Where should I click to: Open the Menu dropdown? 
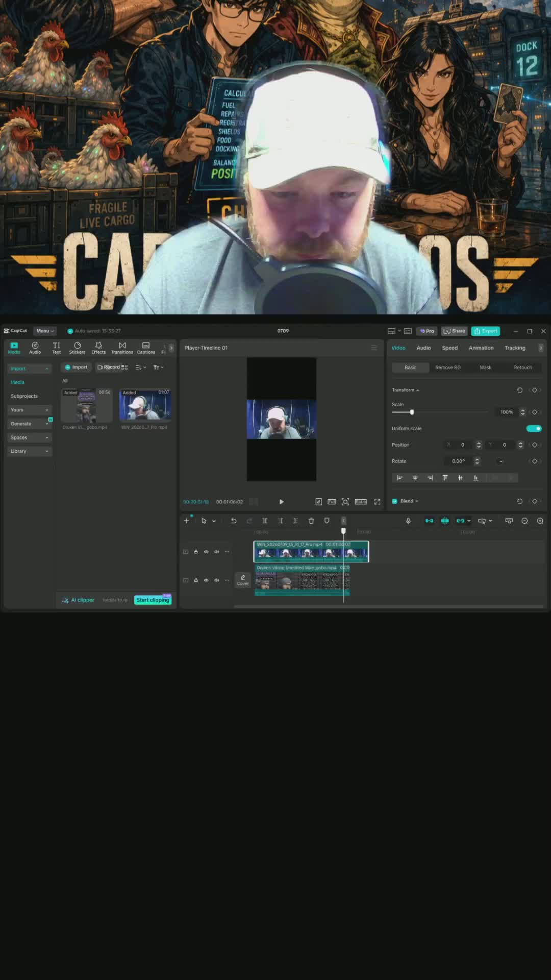(x=45, y=331)
